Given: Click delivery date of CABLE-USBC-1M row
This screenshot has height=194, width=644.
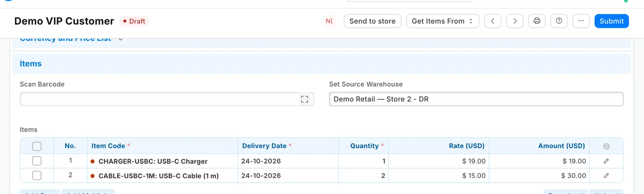Looking at the screenshot, I should [288, 175].
